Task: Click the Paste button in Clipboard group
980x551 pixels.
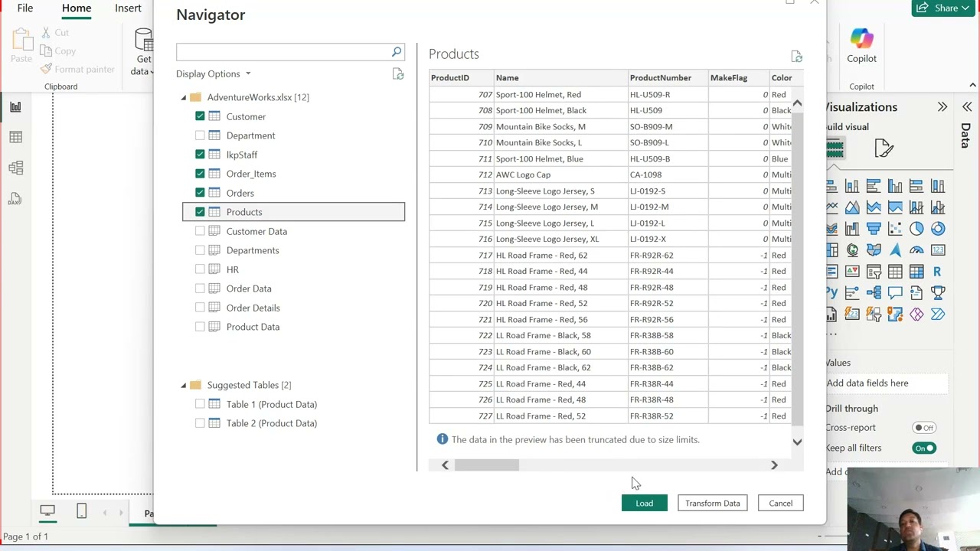Action: (21, 46)
